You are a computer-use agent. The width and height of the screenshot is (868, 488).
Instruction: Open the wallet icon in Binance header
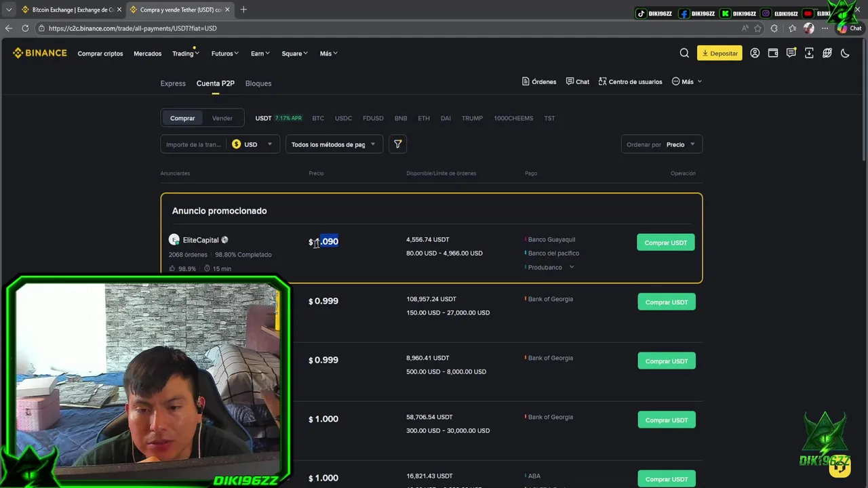773,53
